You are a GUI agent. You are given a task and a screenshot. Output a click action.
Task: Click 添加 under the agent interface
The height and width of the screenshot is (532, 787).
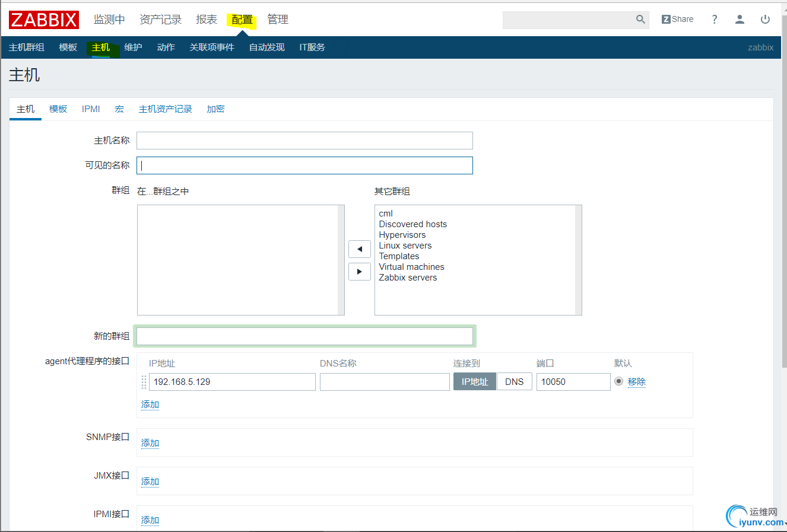[x=150, y=404]
